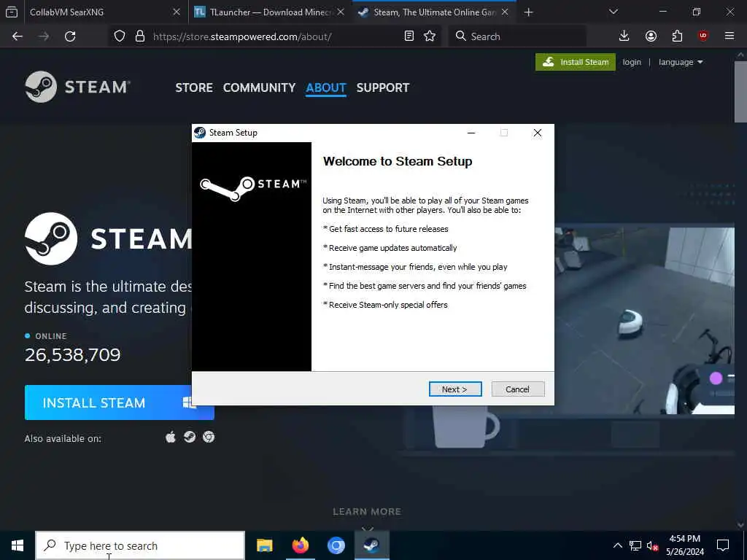Close the TLauncher tab
Viewport: 747px width, 560px height.
[341, 12]
